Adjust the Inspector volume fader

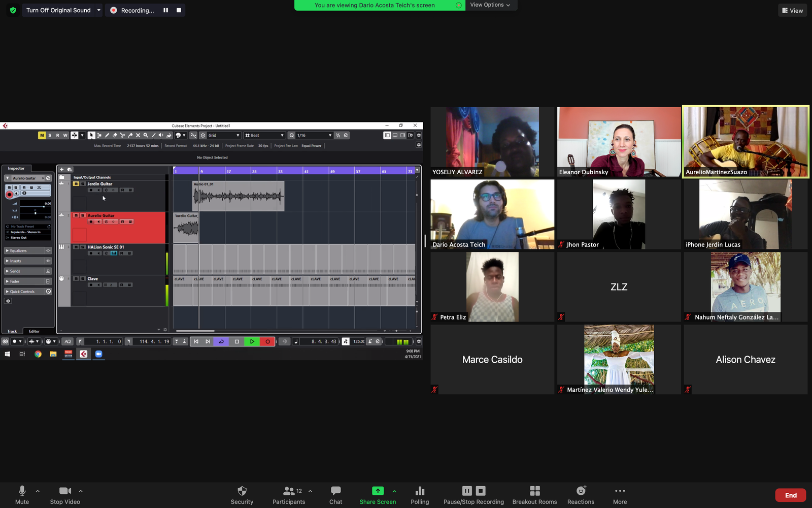click(44, 207)
